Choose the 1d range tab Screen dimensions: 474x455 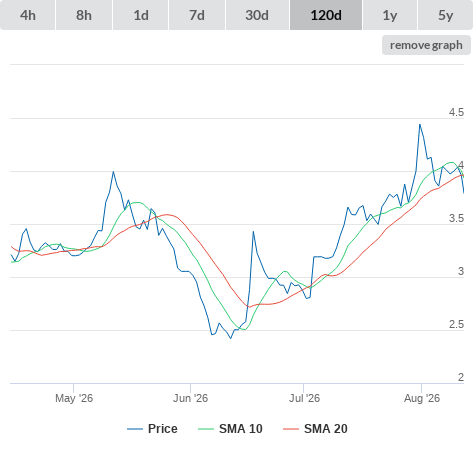(x=141, y=15)
